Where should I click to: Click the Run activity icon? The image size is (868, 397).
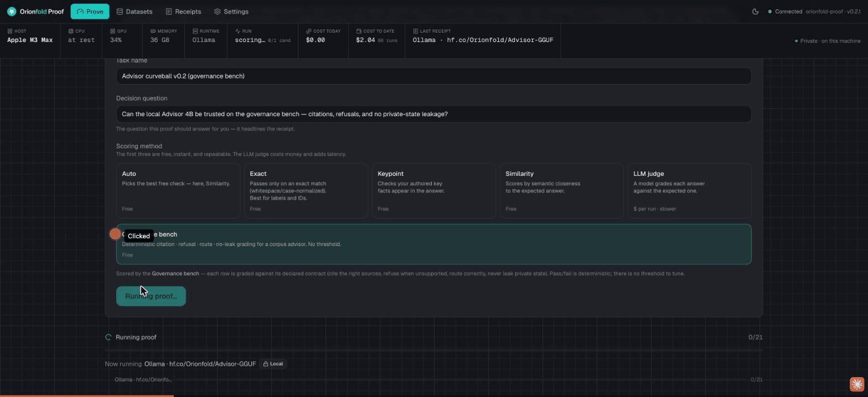coord(237,31)
